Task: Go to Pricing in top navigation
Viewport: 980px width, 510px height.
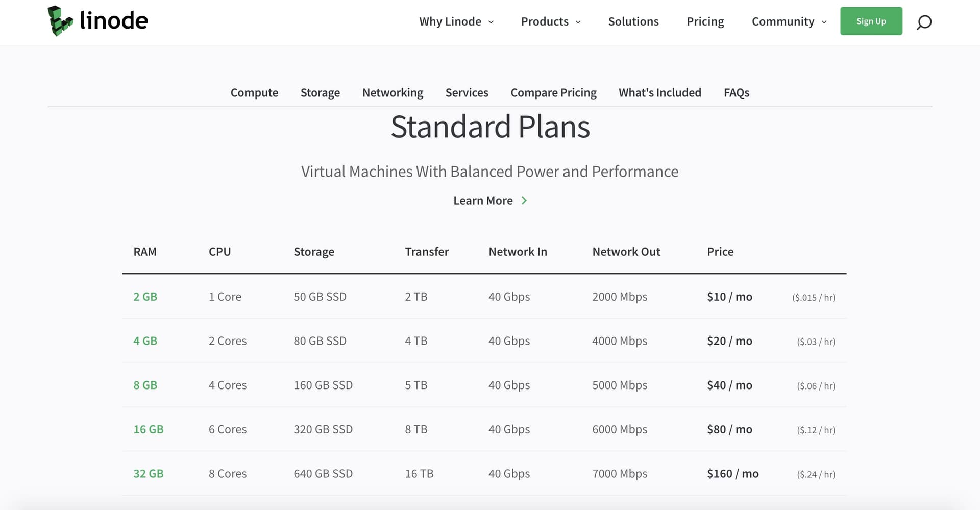Action: (705, 21)
